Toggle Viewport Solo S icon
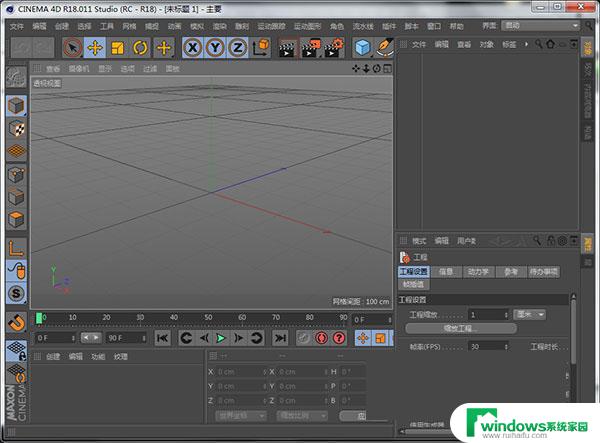Screen dimensions: 600x443 16,293
